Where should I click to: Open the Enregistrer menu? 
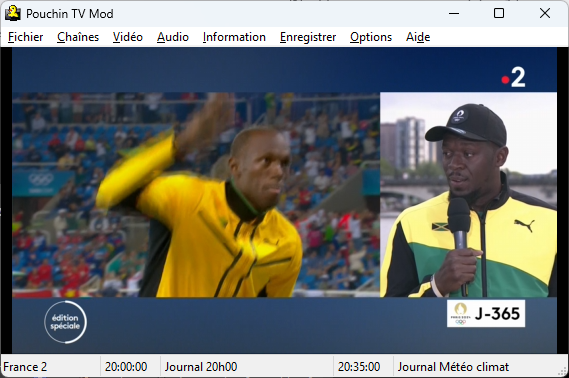(308, 37)
